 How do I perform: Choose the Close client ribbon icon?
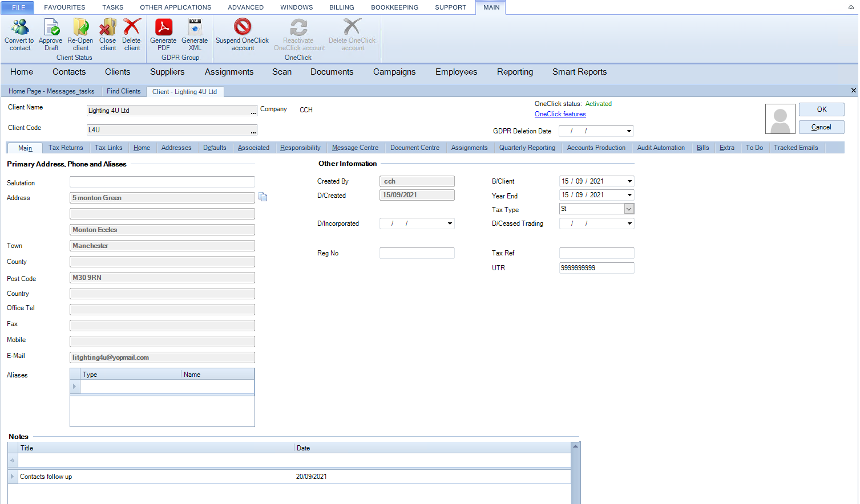coord(108,27)
